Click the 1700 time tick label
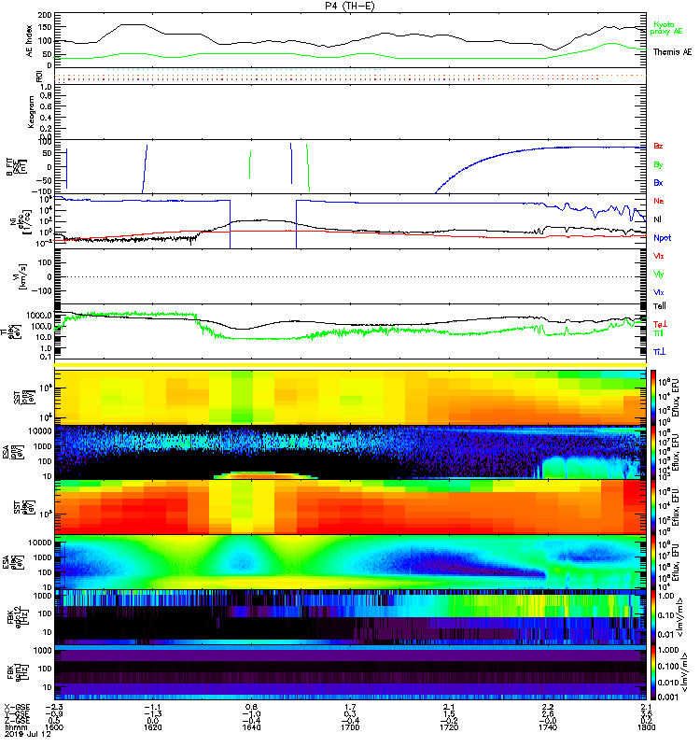This screenshot has width=700, height=747. point(350,727)
